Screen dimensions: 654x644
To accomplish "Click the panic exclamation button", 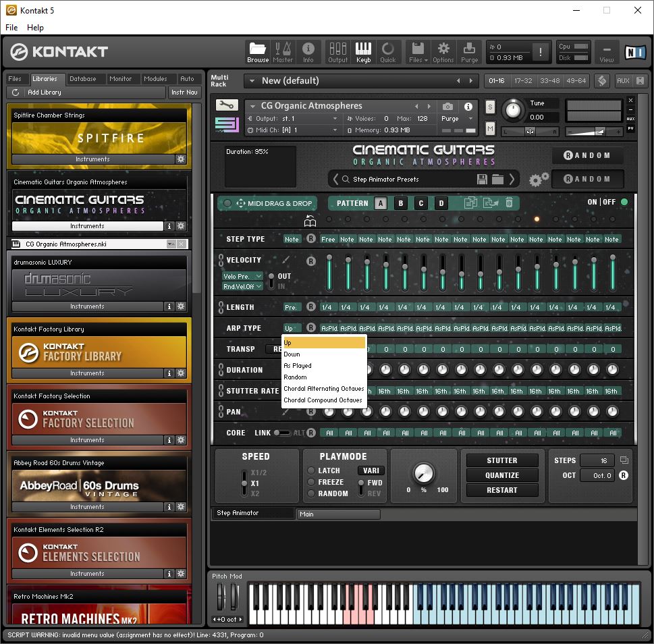I will pos(541,52).
